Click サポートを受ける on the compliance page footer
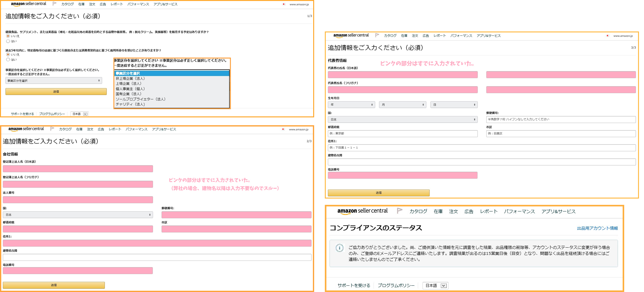644x292 pixels. 354,285
